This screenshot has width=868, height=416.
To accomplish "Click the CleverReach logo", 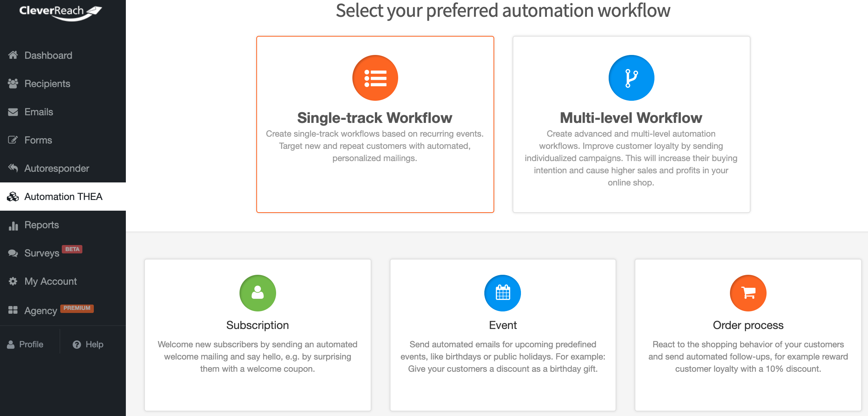I will coord(60,12).
